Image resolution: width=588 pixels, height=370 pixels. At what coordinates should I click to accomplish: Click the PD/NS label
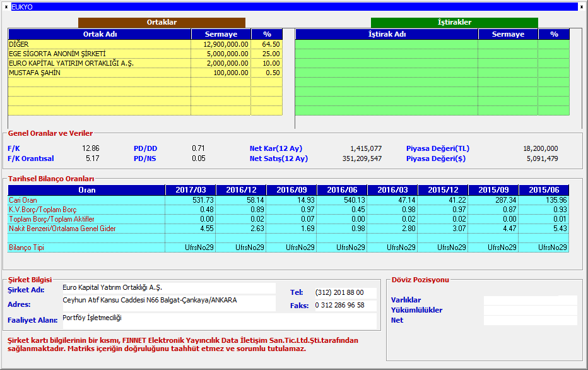[x=144, y=158]
